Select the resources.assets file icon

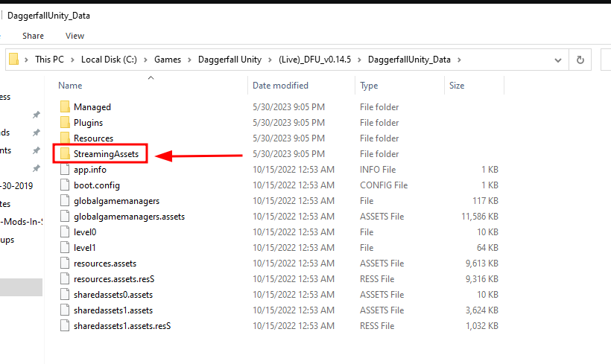tap(65, 264)
